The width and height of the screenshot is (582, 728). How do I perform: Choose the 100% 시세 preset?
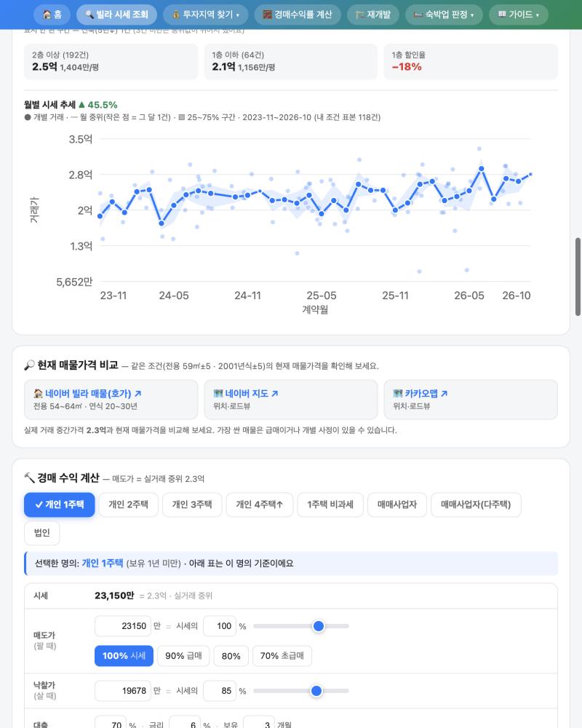click(124, 656)
